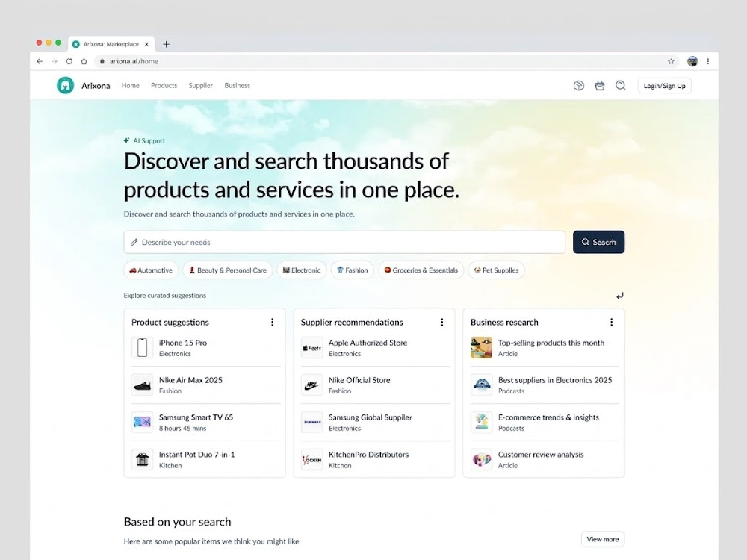
Task: Open the Supplier nav item
Action: click(200, 86)
